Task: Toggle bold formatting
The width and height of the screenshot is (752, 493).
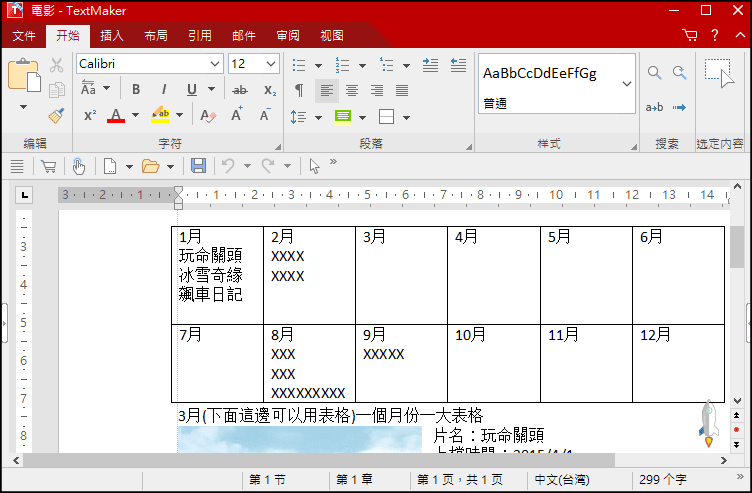Action: click(136, 90)
